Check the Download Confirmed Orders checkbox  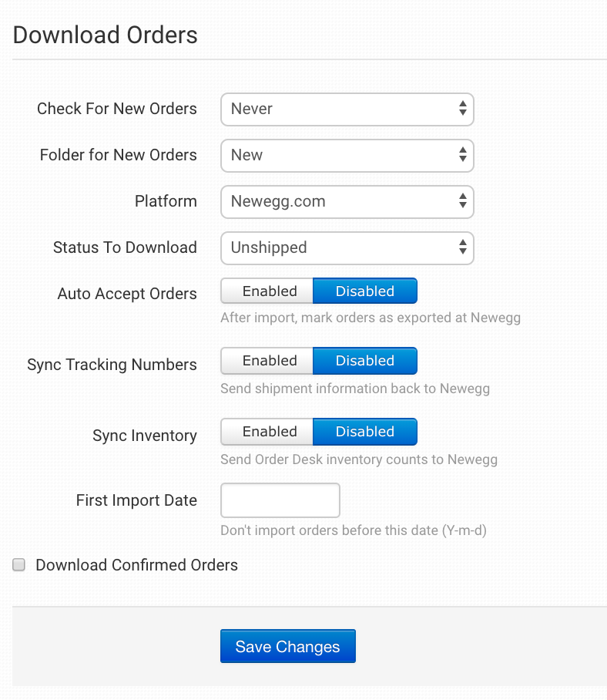(19, 565)
